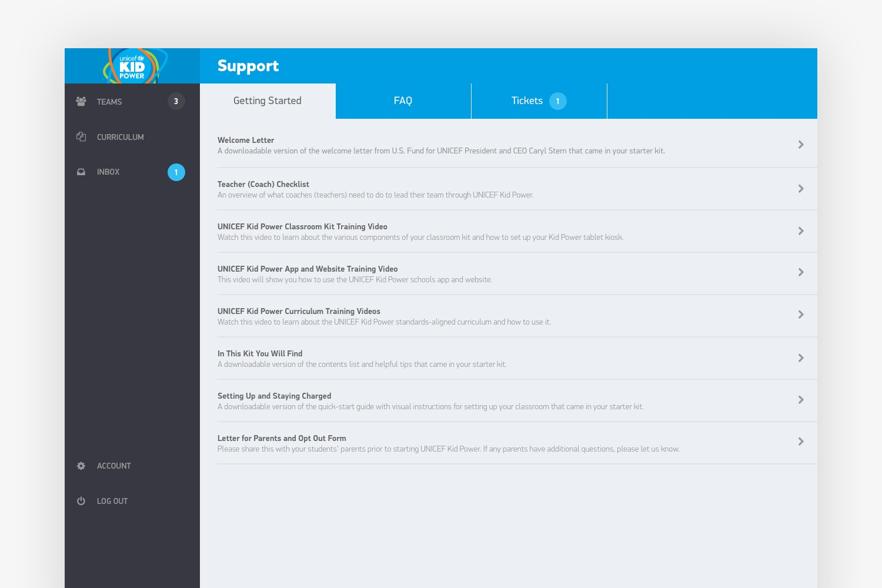This screenshot has width=882, height=588.
Task: Open the Teams section label
Action: pyautogui.click(x=109, y=102)
